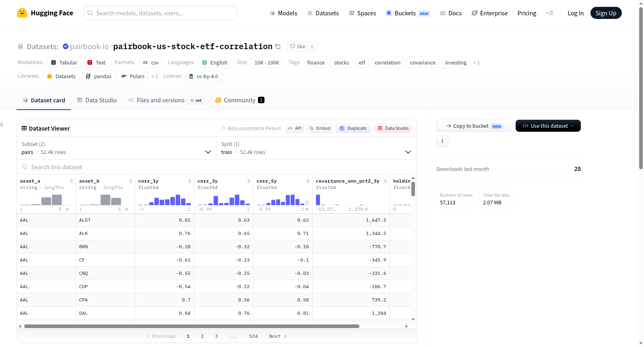Select the cc-by-4.0 license tag
This screenshot has height=347, width=644.
pos(204,76)
